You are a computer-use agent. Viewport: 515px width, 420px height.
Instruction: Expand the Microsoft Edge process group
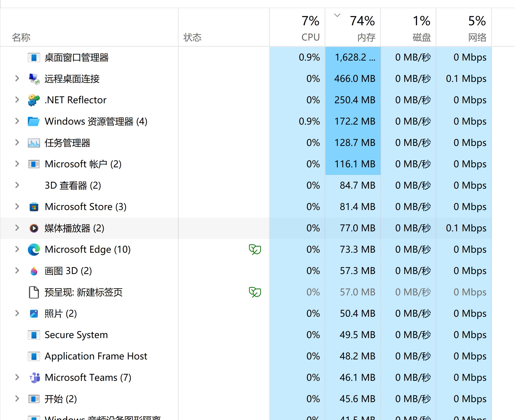tap(17, 249)
